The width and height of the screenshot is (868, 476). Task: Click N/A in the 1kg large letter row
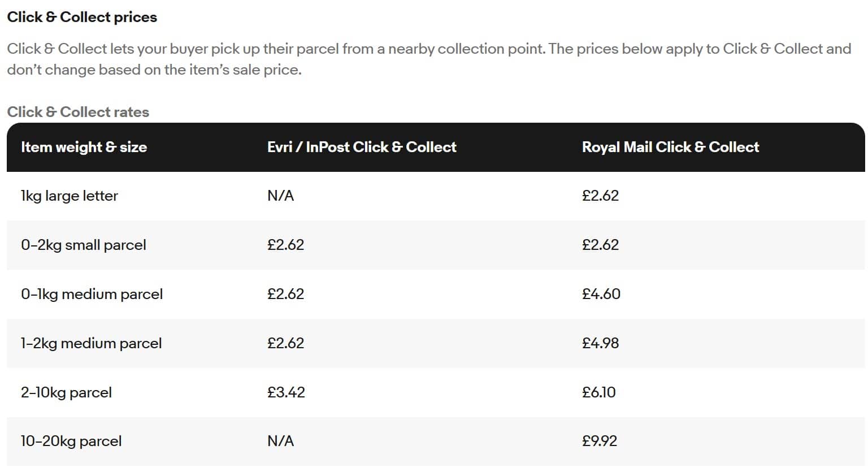[281, 196]
